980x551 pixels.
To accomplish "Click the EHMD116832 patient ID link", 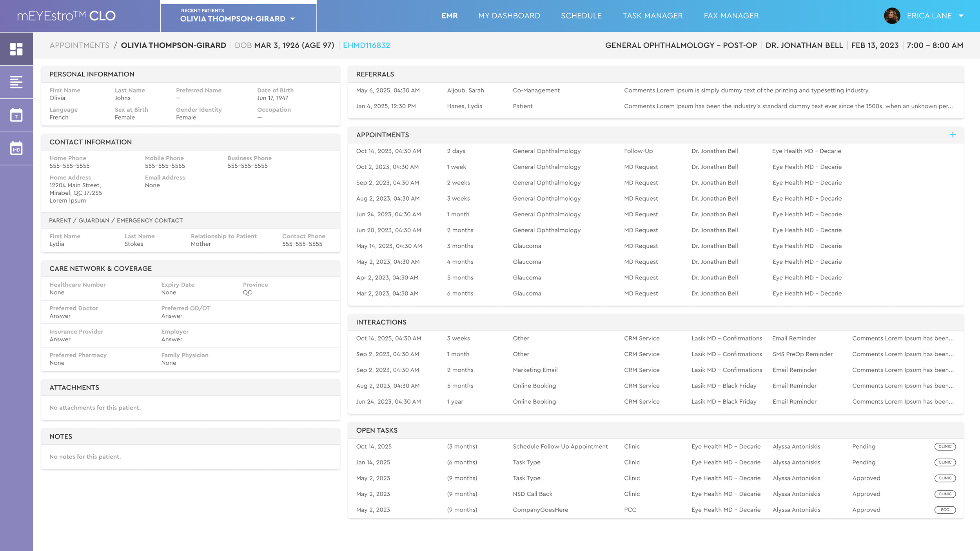I will click(x=366, y=45).
